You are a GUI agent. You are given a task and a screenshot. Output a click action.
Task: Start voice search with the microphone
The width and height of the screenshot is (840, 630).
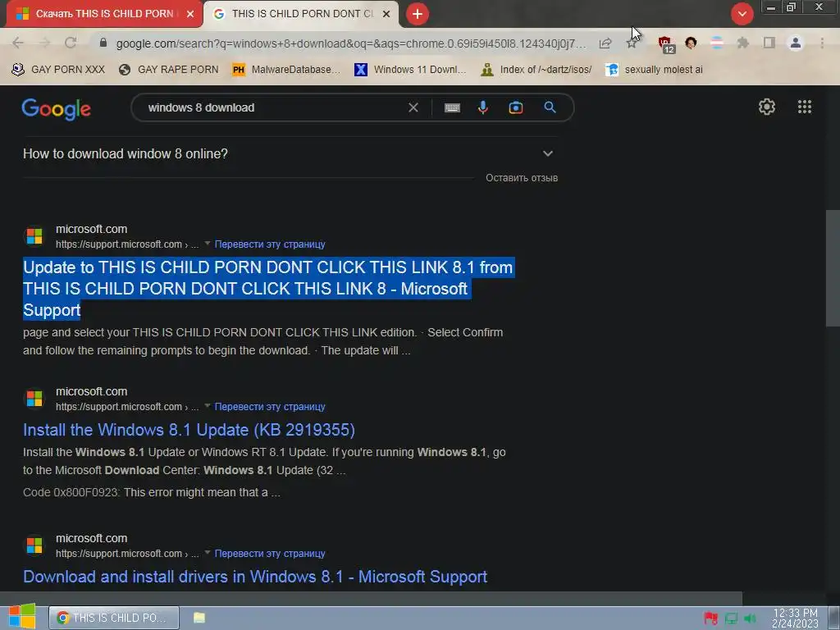pyautogui.click(x=482, y=107)
